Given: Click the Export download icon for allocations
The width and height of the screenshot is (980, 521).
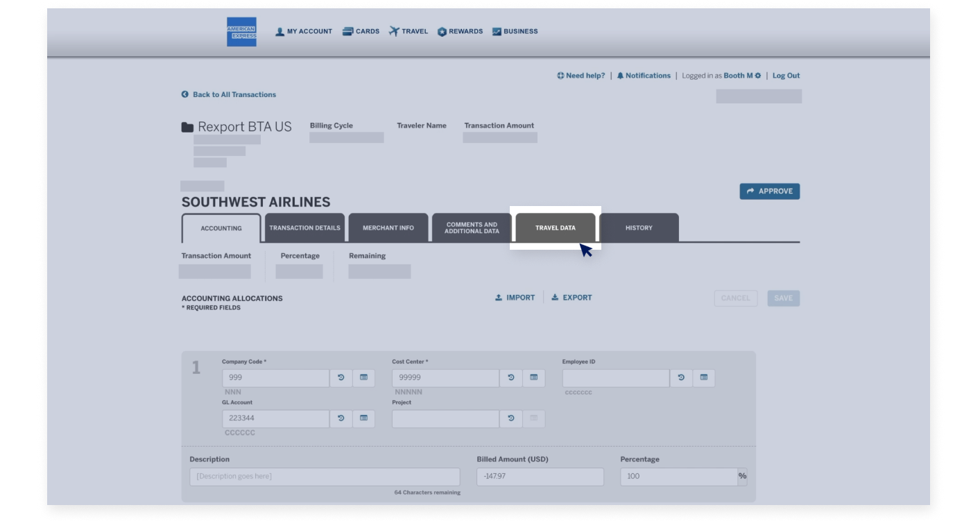Looking at the screenshot, I should 554,297.
